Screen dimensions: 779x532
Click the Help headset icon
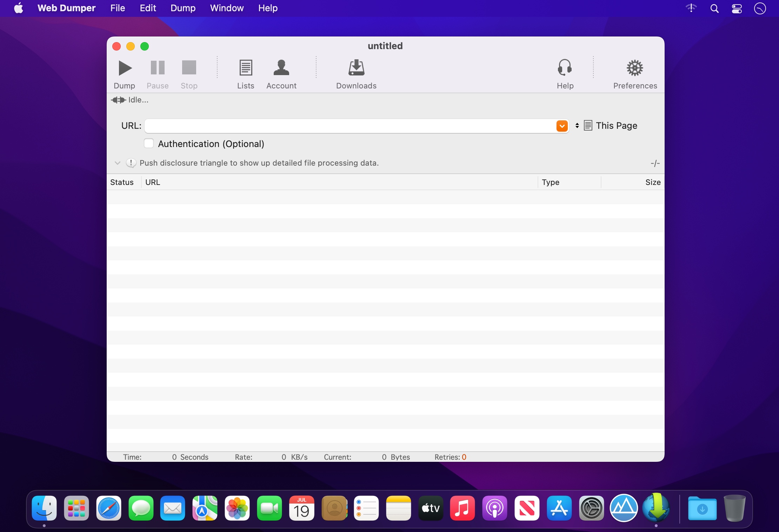565,68
